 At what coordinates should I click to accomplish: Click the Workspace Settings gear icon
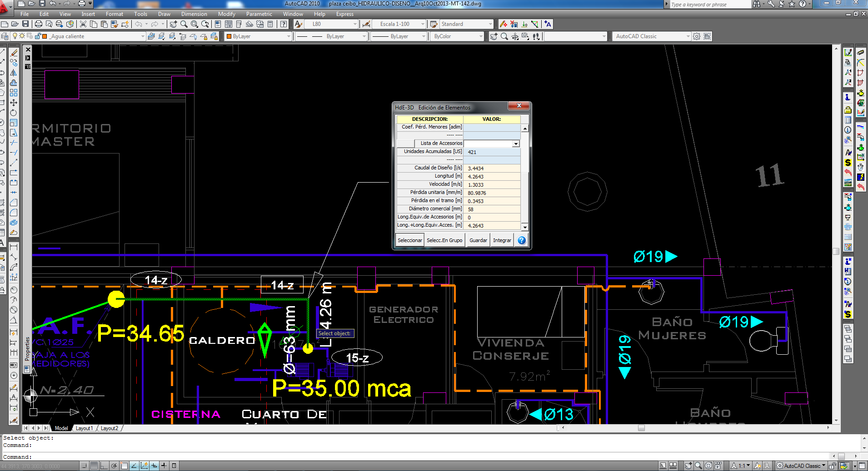[697, 36]
